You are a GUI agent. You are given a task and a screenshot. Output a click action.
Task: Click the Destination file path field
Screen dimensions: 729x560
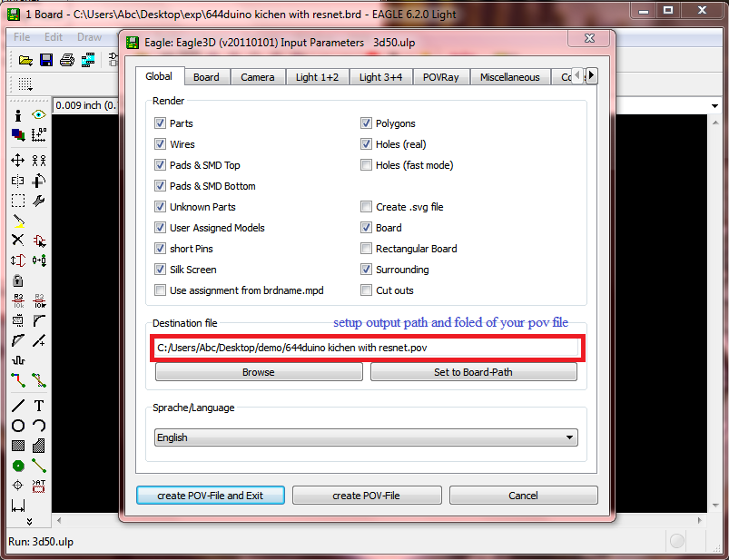[x=368, y=349]
